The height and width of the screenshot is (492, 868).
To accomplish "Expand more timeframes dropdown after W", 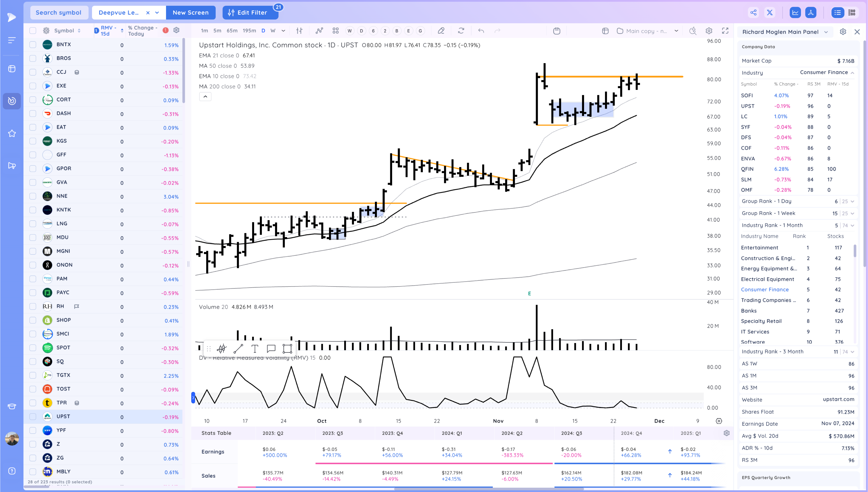I will [x=283, y=31].
